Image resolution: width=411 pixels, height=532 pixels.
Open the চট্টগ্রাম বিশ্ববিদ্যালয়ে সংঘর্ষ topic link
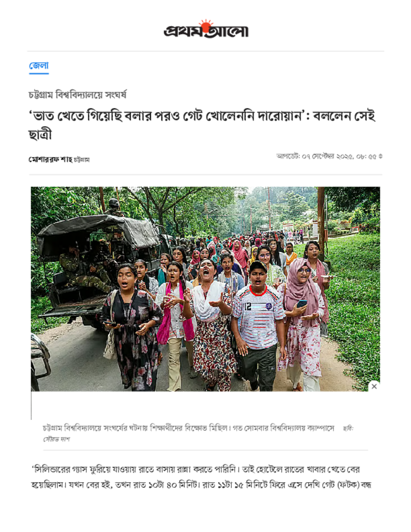pyautogui.click(x=77, y=95)
